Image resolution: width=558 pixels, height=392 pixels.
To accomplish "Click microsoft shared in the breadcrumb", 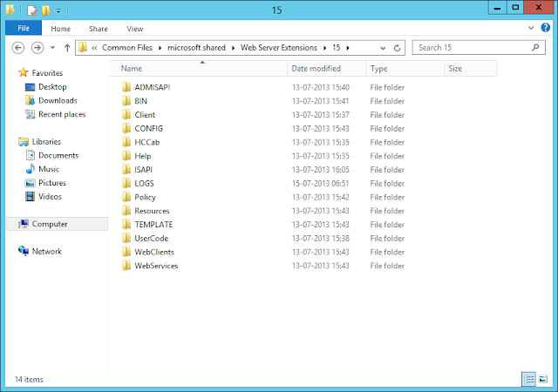I will [196, 48].
